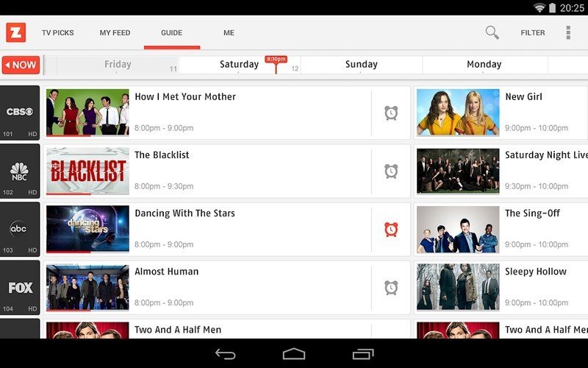The image size is (588, 368).
Task: Open Dancing With The Stars thumbnail
Action: pos(87,229)
